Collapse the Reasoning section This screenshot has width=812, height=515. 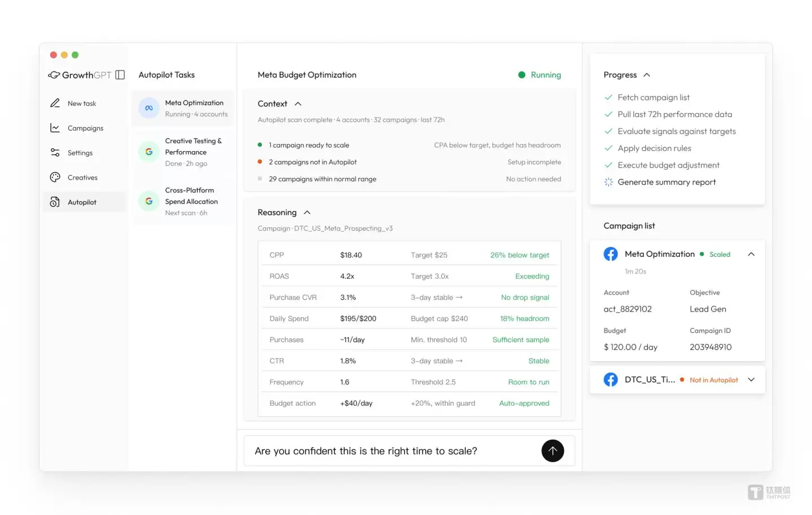[x=307, y=212]
